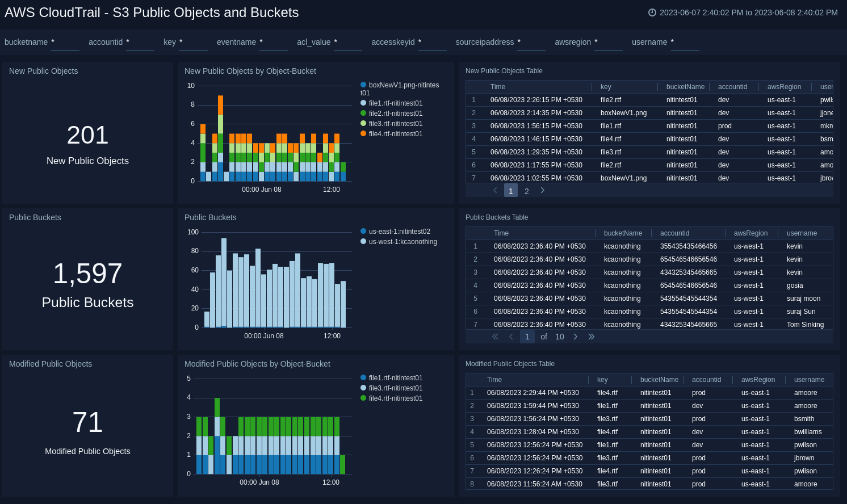This screenshot has height=504, width=847.
Task: Click previous page arrow in New Public Objects Table
Action: click(495, 191)
